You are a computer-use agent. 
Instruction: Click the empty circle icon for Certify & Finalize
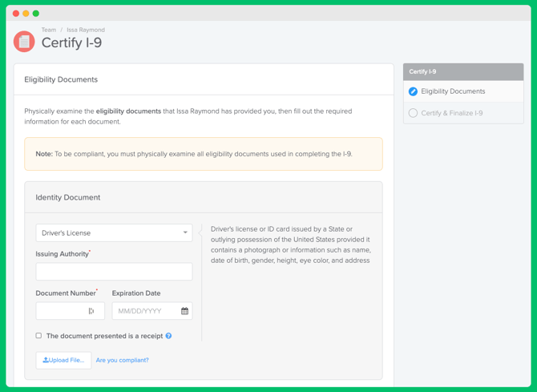tap(413, 113)
